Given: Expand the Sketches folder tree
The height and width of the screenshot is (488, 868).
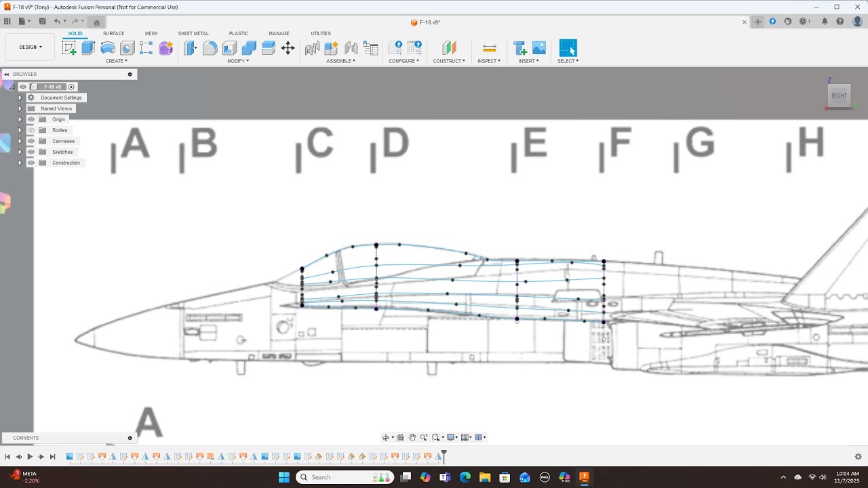Looking at the screenshot, I should click(20, 152).
